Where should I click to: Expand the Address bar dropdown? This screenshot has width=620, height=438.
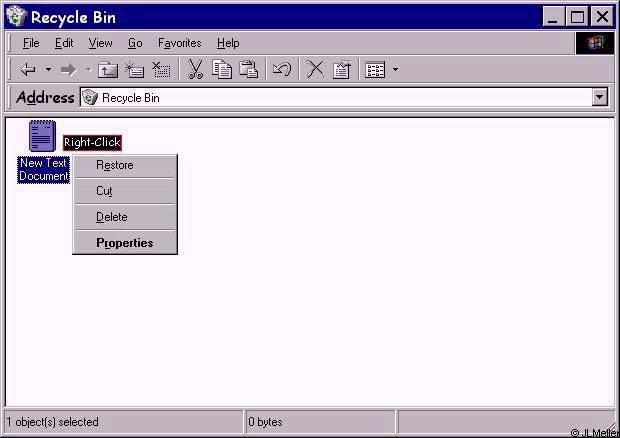click(600, 97)
